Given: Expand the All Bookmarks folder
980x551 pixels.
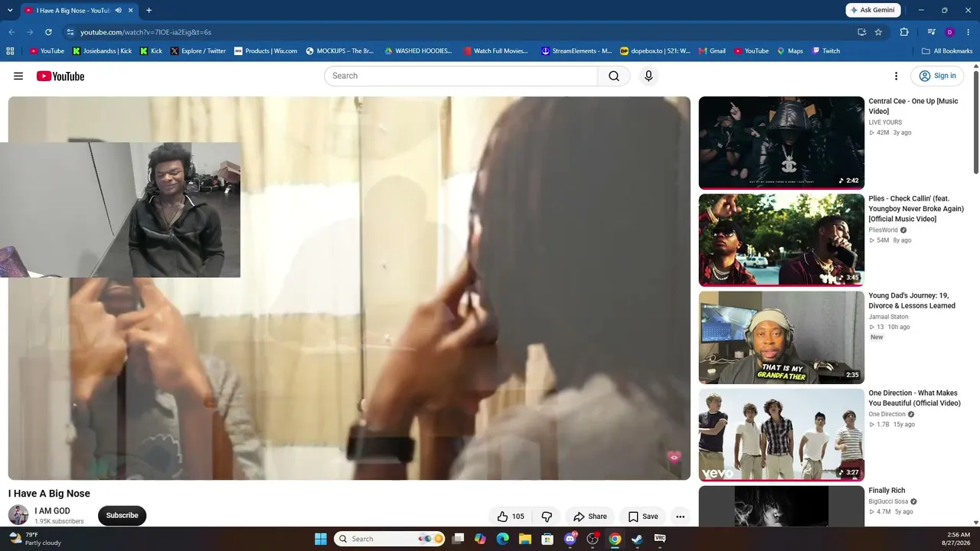Looking at the screenshot, I should [x=947, y=51].
